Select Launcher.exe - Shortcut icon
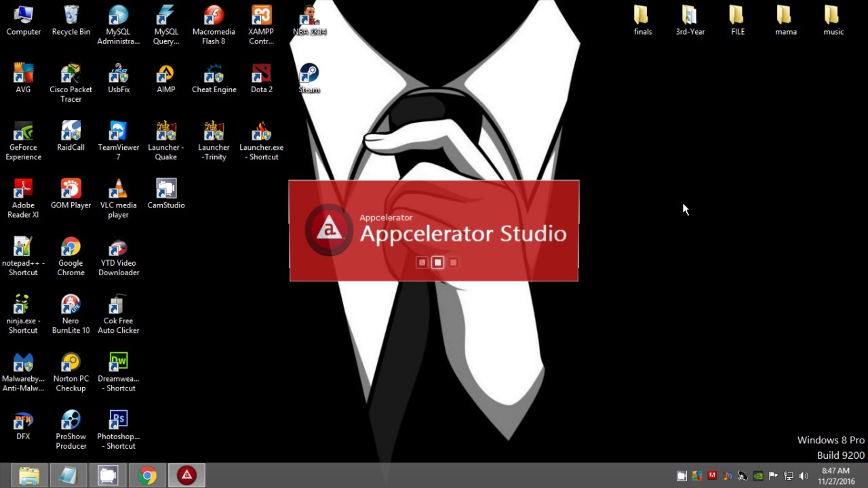 click(261, 141)
